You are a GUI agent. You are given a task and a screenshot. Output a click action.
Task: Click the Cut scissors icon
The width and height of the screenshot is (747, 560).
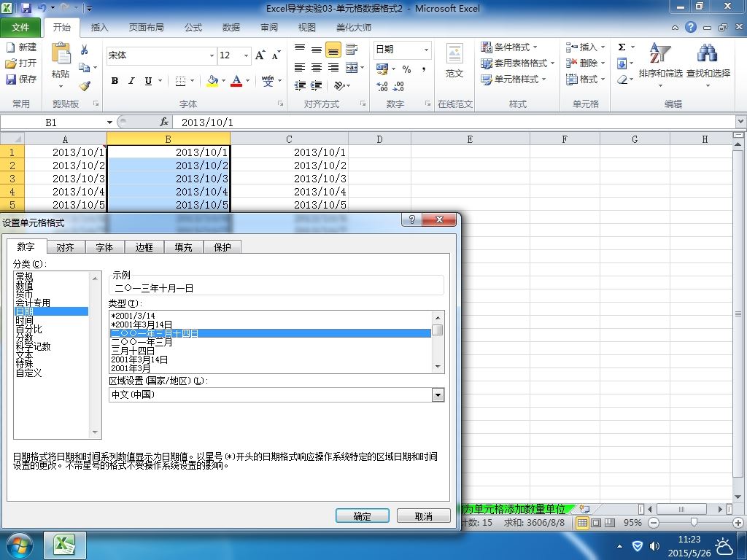tap(85, 50)
